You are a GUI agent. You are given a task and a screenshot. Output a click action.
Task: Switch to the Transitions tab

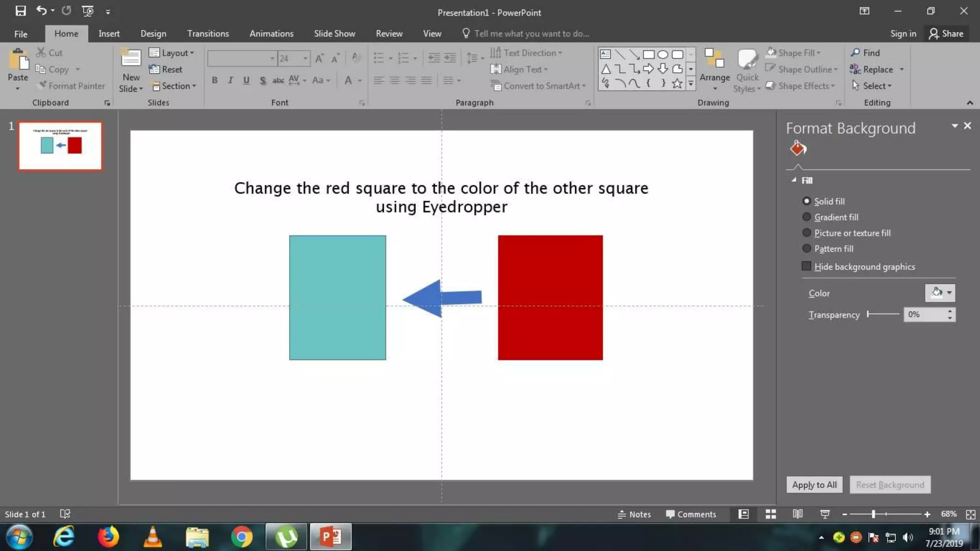[208, 33]
